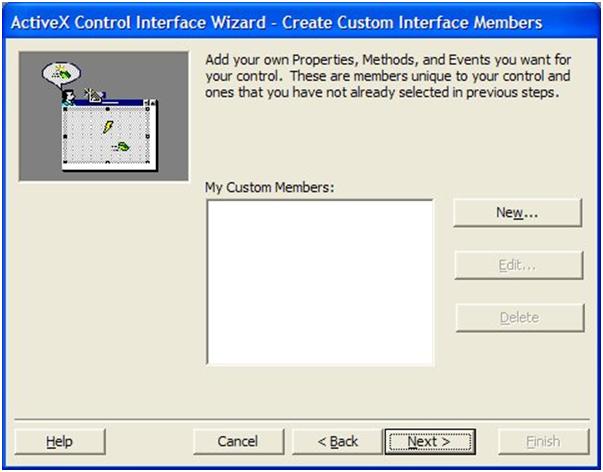This screenshot has height=472, width=603.
Task: Click the New... button
Action: (517, 213)
